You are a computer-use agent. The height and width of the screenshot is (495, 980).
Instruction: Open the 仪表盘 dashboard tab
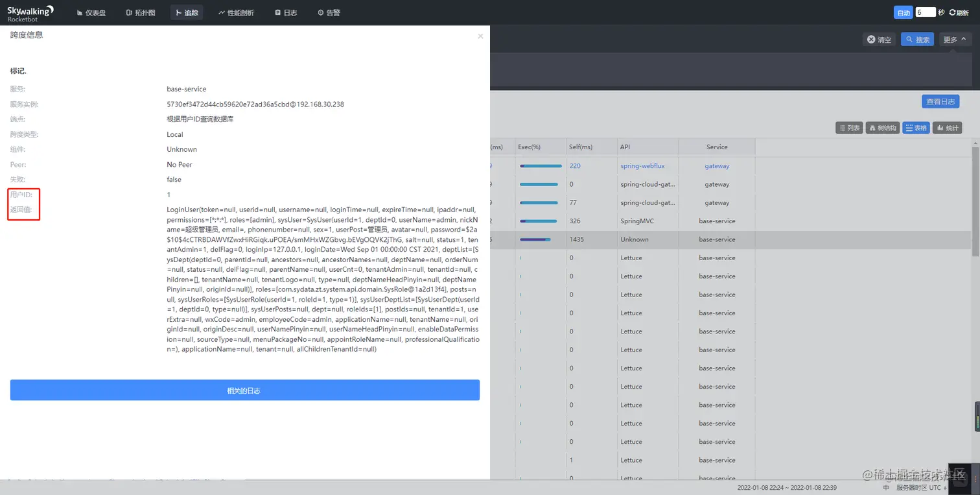[x=91, y=12]
